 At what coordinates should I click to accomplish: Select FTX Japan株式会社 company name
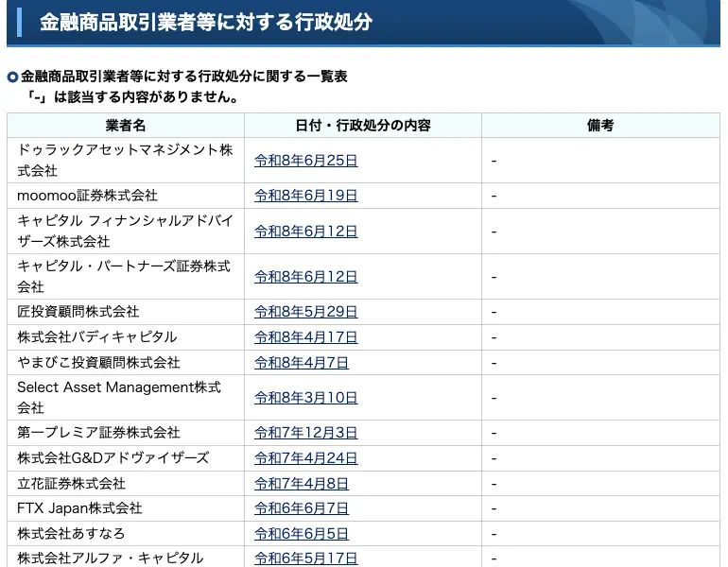pos(79,508)
